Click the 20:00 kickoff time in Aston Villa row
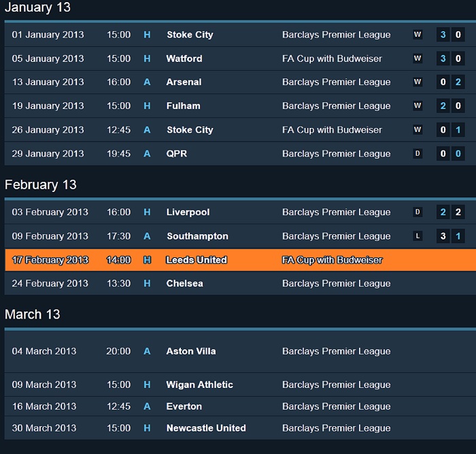The height and width of the screenshot is (454, 476). point(118,351)
